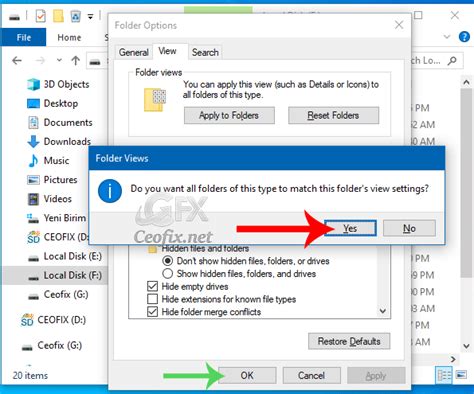
Task: Switch to the General tab
Action: [x=134, y=52]
